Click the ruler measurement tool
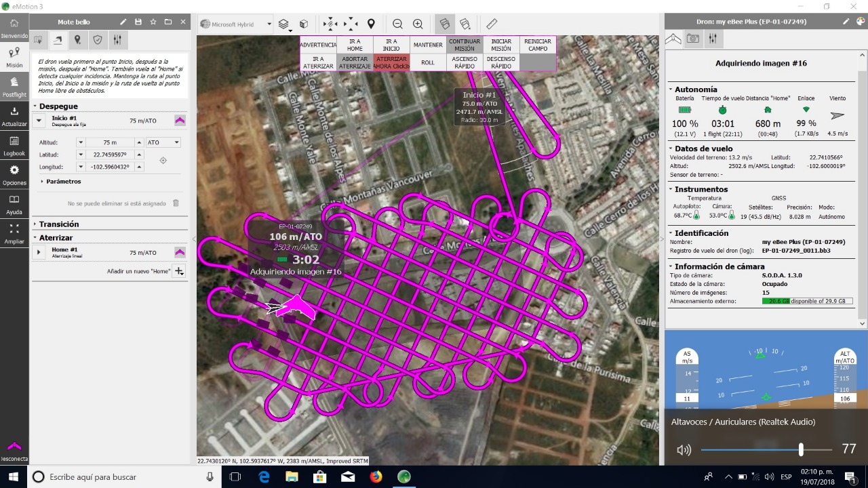Screen dimensions: 868x488 [x=492, y=24]
